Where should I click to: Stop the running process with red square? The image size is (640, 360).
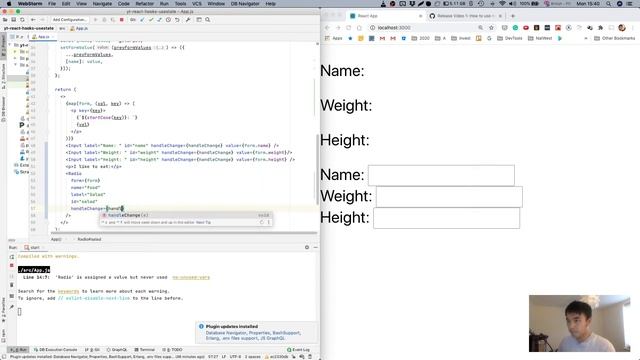click(x=121, y=20)
